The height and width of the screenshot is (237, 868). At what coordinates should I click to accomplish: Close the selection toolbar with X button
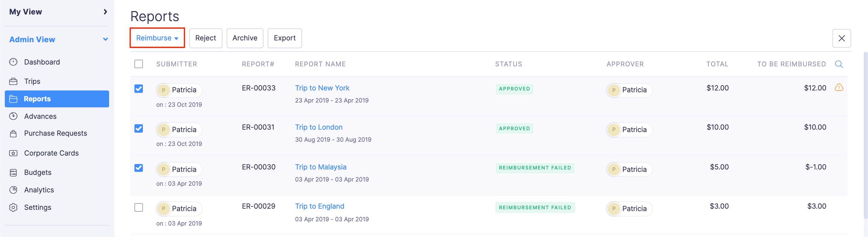(x=841, y=38)
